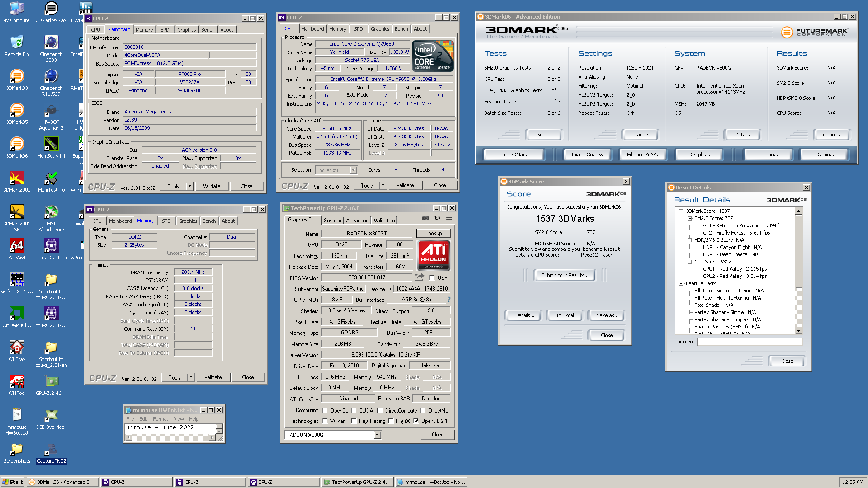The height and width of the screenshot is (488, 868).
Task: Open HWBOT Aquamark3 shortcut
Action: pos(51,117)
